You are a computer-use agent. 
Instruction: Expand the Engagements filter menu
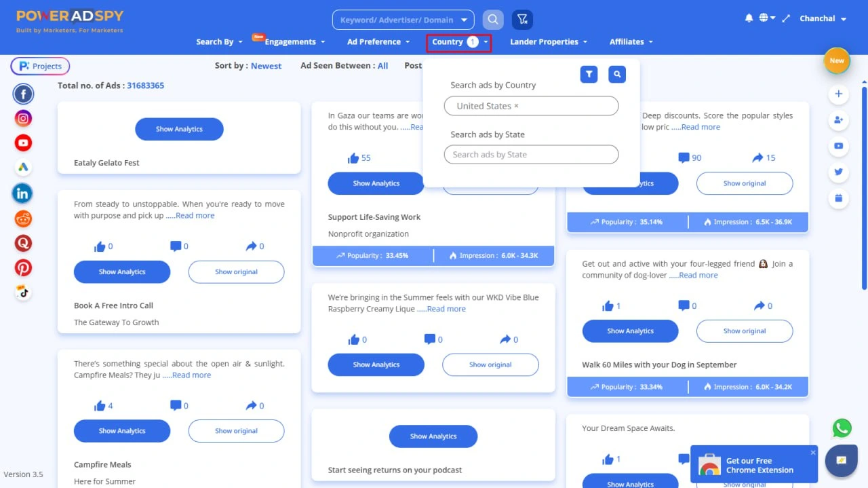coord(295,42)
